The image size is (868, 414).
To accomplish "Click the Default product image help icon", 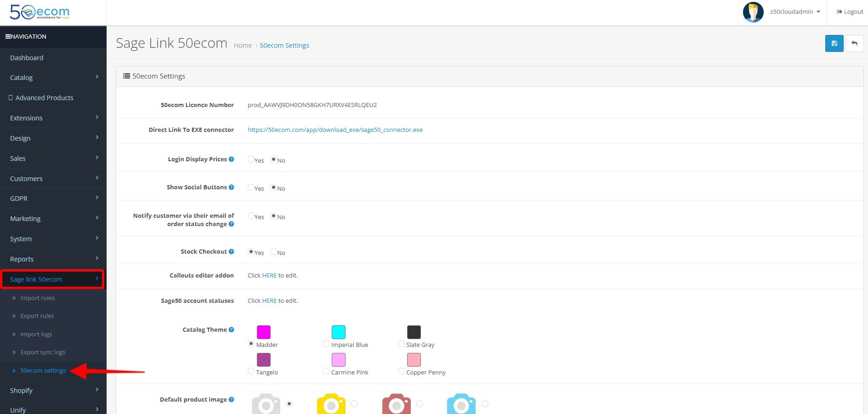I will click(x=231, y=400).
